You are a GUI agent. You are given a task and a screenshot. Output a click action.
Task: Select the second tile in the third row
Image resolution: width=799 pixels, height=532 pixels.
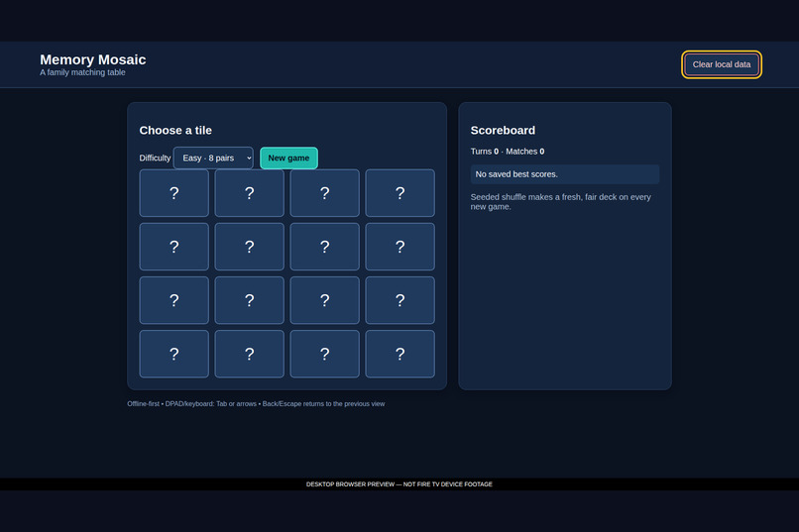(x=249, y=300)
